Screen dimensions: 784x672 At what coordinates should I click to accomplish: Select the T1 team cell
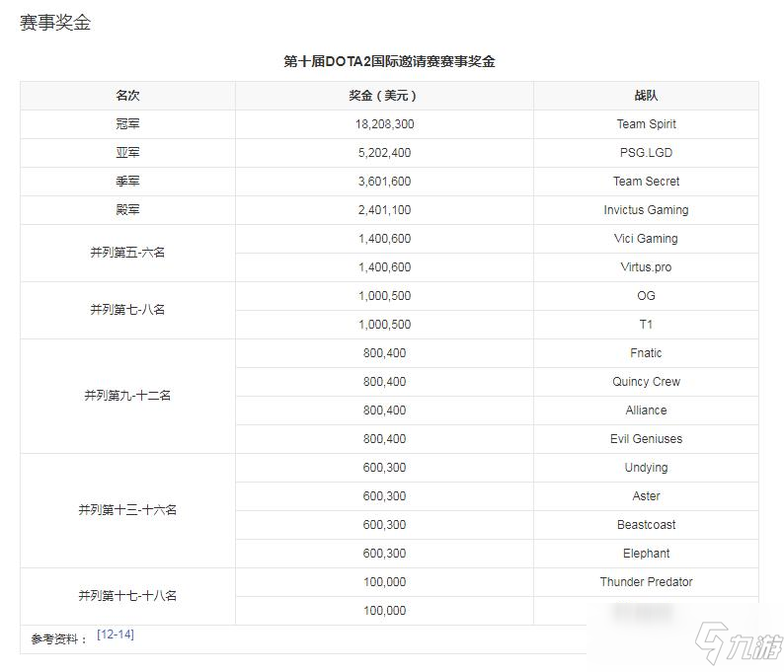pyautogui.click(x=646, y=325)
